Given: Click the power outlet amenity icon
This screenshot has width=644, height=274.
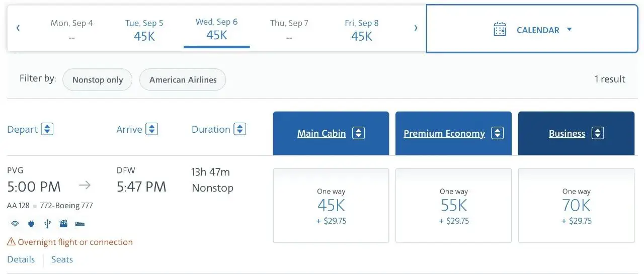Looking at the screenshot, I should coord(31,224).
